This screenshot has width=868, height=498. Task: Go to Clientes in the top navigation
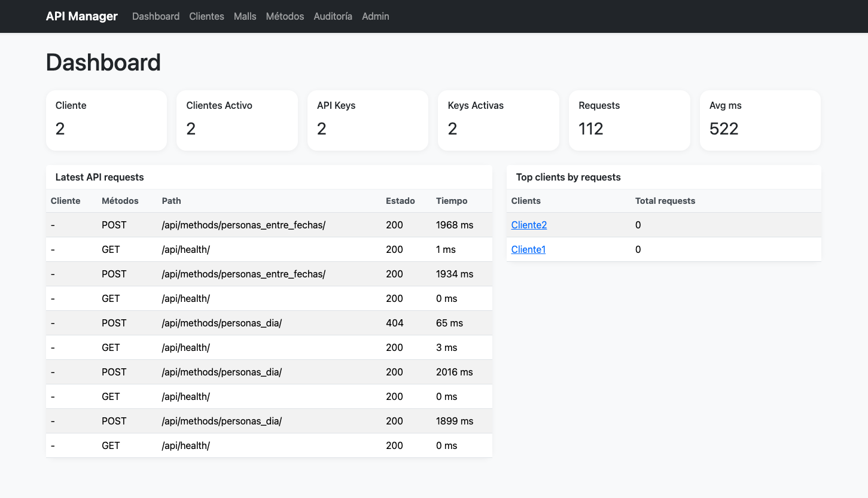(206, 16)
